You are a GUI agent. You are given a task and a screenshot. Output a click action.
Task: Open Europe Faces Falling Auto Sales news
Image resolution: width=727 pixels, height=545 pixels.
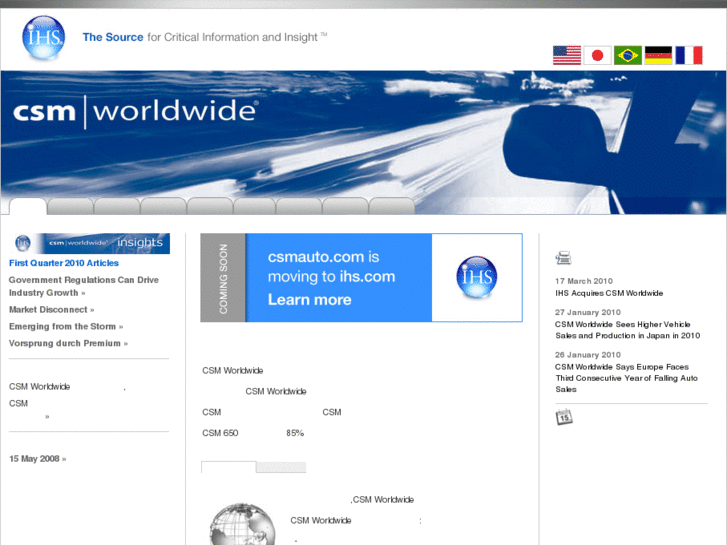point(626,378)
